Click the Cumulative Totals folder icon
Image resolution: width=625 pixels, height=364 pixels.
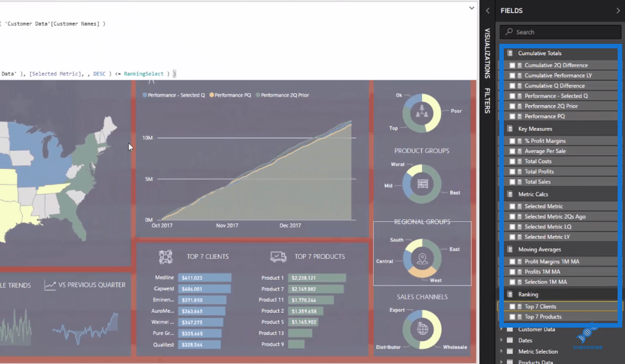point(510,53)
